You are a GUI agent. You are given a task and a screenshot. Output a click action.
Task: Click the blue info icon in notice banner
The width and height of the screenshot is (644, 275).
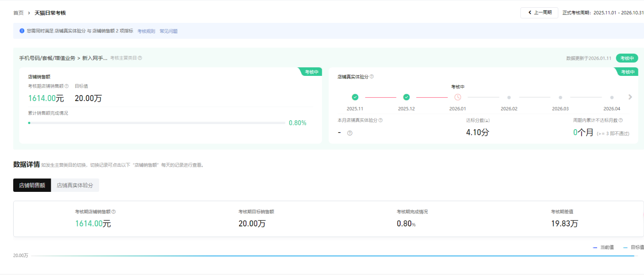22,31
